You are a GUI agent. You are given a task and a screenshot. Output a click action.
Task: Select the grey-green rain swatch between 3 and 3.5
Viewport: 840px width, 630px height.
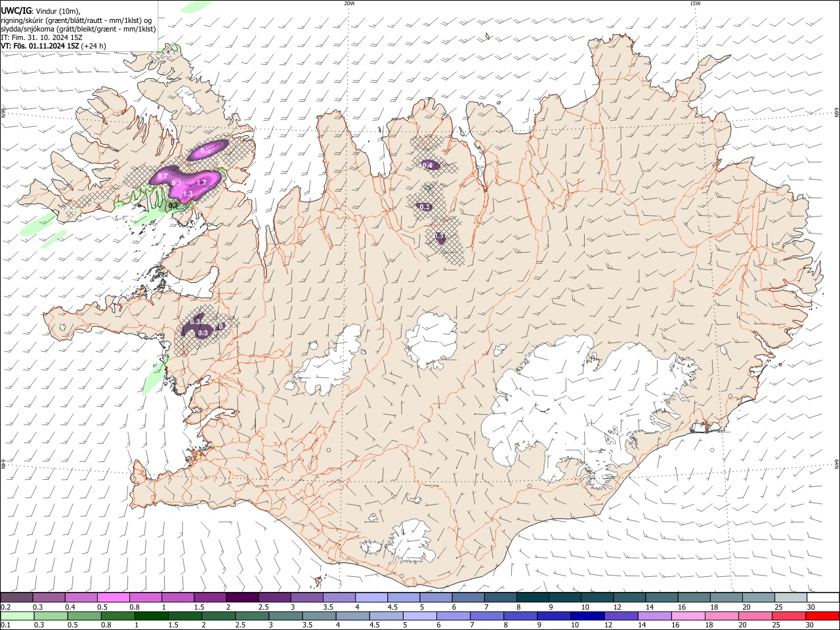coord(285,616)
